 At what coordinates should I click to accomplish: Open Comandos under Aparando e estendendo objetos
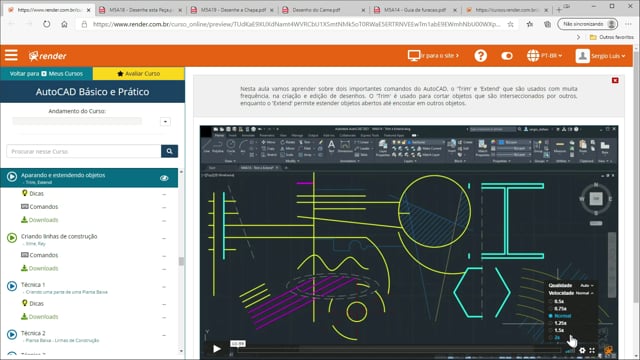[x=44, y=207]
